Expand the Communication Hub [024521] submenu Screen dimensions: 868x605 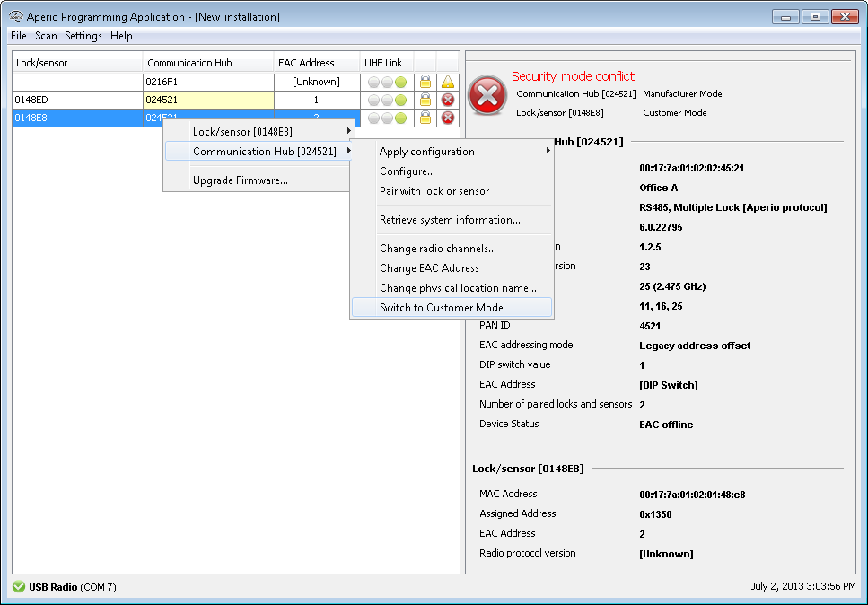[258, 151]
